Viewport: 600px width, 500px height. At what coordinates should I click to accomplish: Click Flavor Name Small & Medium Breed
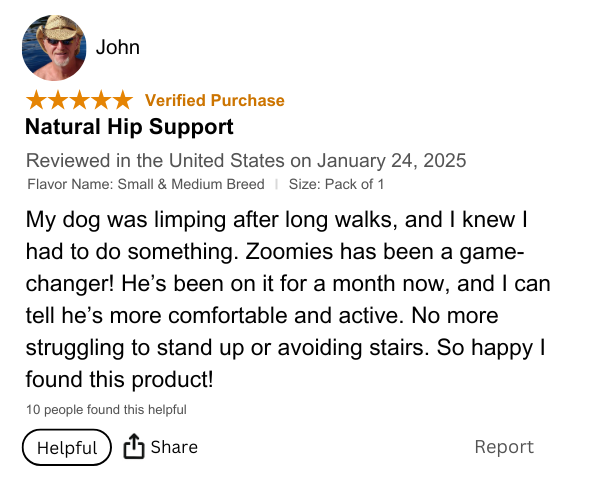[x=146, y=184]
